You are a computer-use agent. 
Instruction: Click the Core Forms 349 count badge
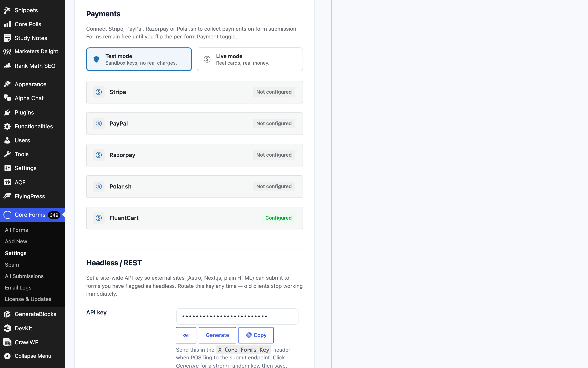pyautogui.click(x=54, y=215)
